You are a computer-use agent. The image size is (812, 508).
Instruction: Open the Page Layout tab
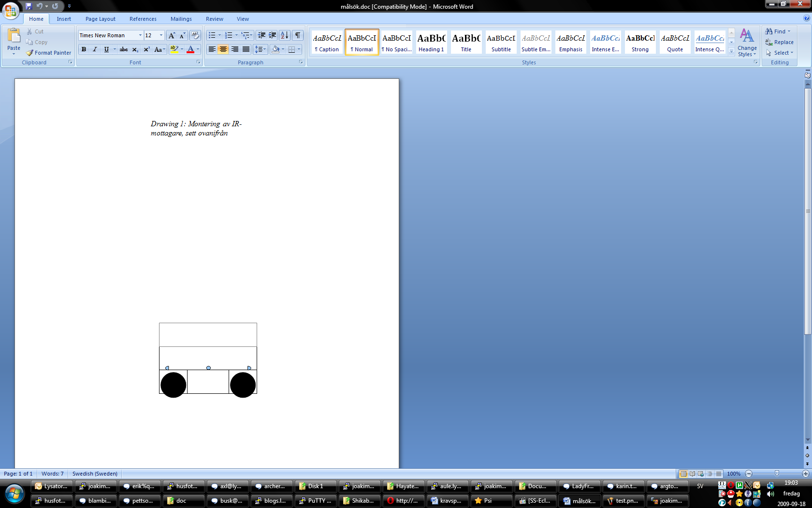[100, 19]
